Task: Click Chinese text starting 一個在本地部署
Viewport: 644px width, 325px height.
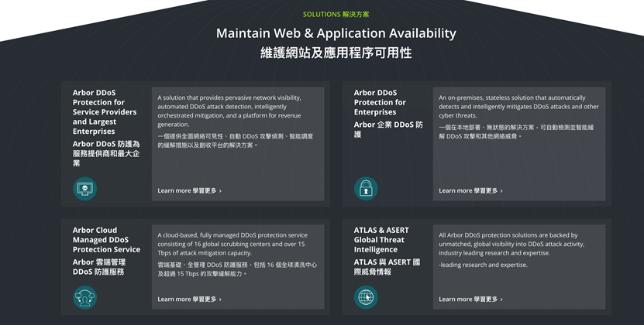Action: click(x=516, y=132)
